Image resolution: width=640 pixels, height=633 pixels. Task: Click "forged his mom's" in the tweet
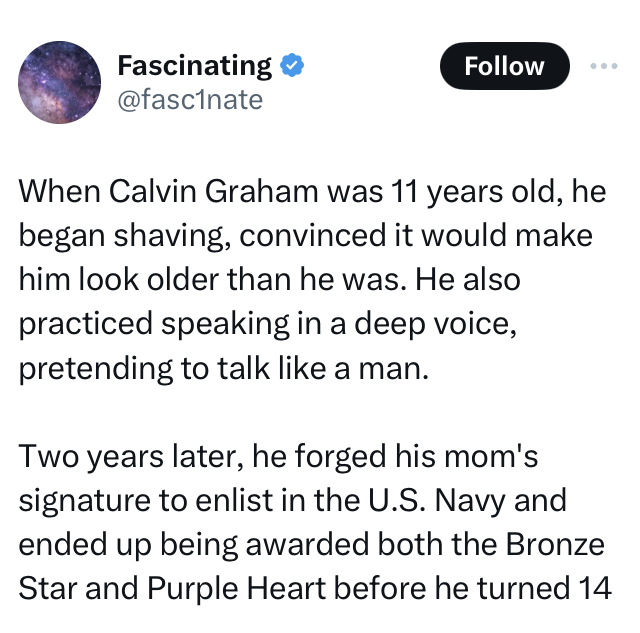pyautogui.click(x=416, y=457)
